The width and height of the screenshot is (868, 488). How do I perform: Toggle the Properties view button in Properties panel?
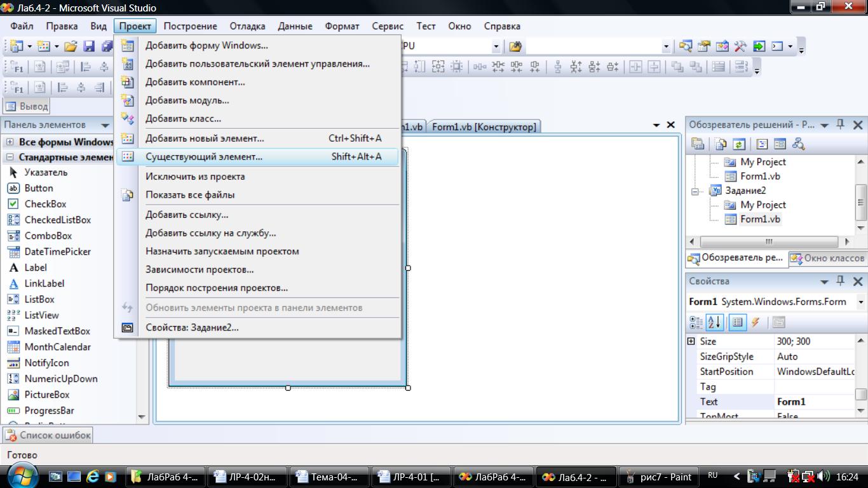737,322
